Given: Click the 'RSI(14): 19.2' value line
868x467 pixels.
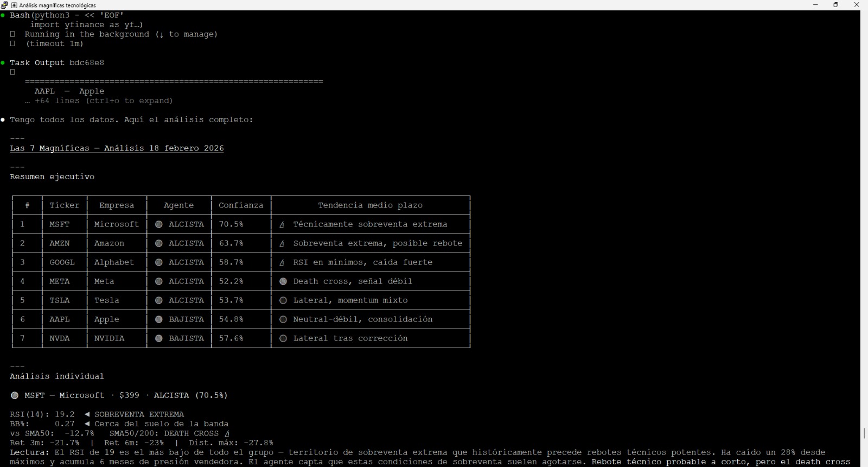Looking at the screenshot, I should pos(42,414).
